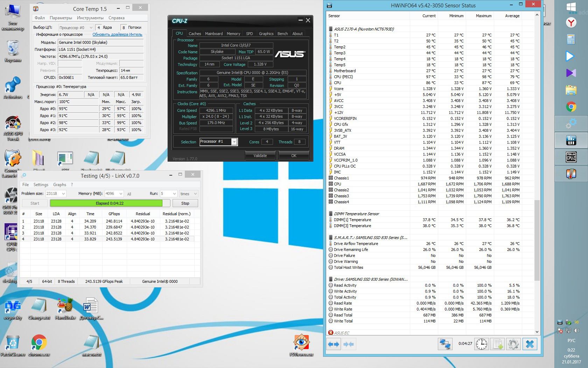Click the network tray icon
588x368 pixels.
click(x=568, y=330)
